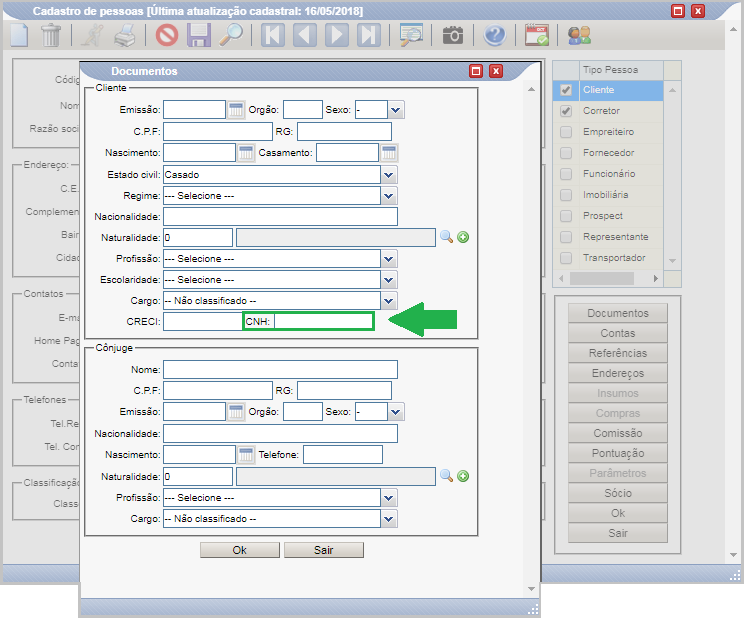This screenshot has height=618, width=744.
Task: Click the Pontuação side button
Action: point(618,453)
